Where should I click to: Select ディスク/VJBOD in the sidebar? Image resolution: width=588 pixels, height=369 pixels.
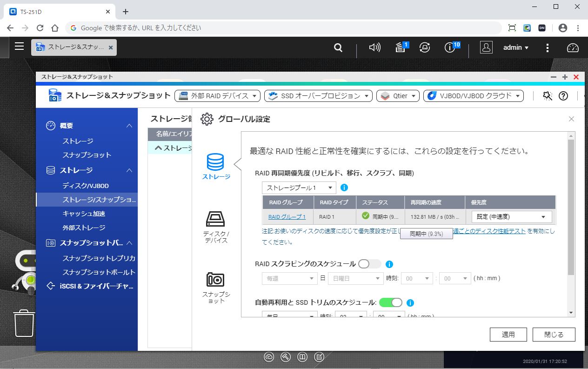86,186
